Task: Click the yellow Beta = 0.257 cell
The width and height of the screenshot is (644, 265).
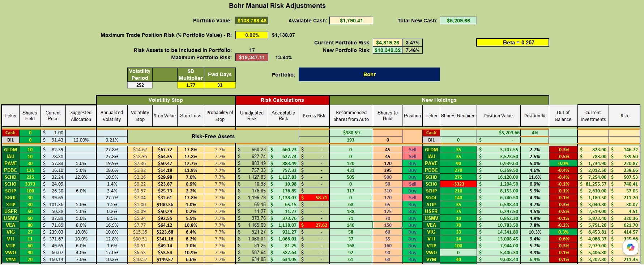Action: pos(513,43)
